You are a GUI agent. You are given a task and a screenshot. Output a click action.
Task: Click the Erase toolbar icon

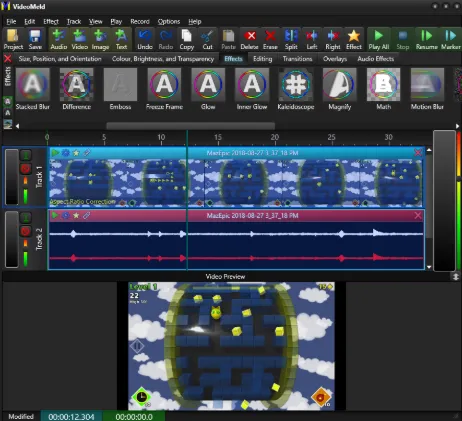point(270,40)
